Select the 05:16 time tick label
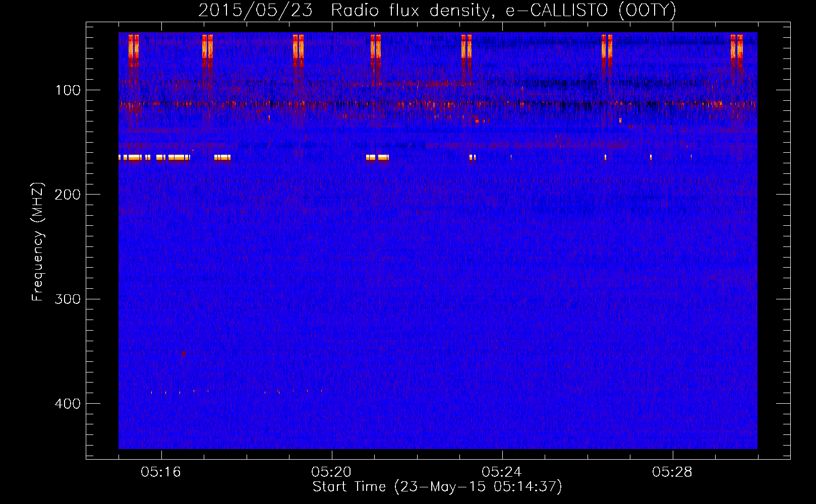This screenshot has height=504, width=816. coord(161,472)
